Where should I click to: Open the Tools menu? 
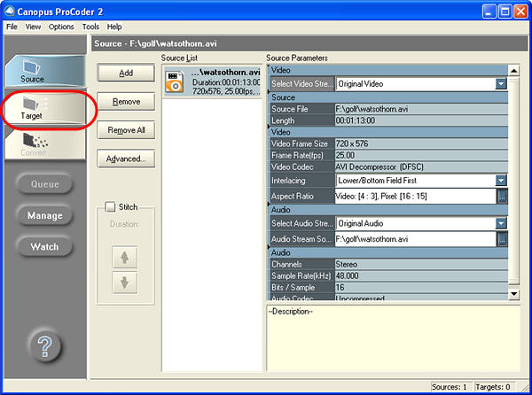pos(90,27)
